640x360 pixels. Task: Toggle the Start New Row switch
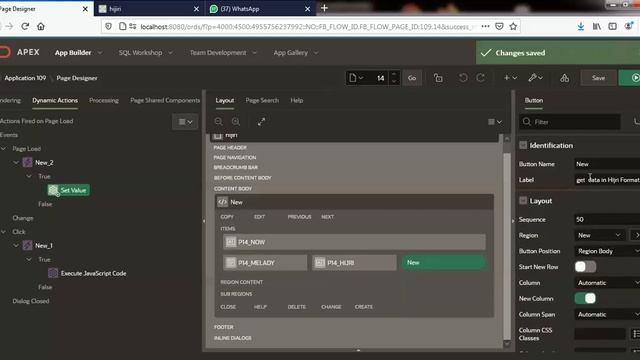click(x=585, y=267)
